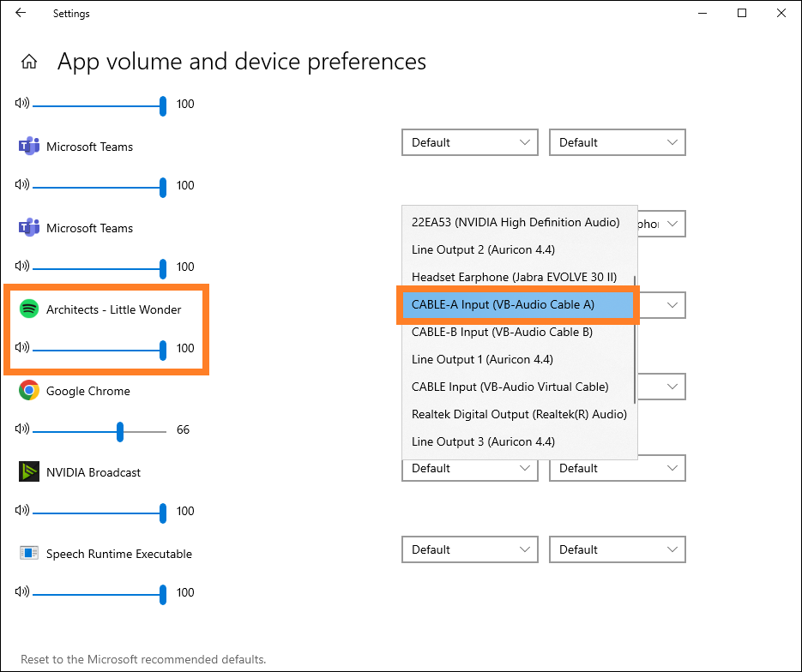Image resolution: width=802 pixels, height=672 pixels.
Task: Click the 'NVIDIA Broadcast' app label
Action: [93, 472]
